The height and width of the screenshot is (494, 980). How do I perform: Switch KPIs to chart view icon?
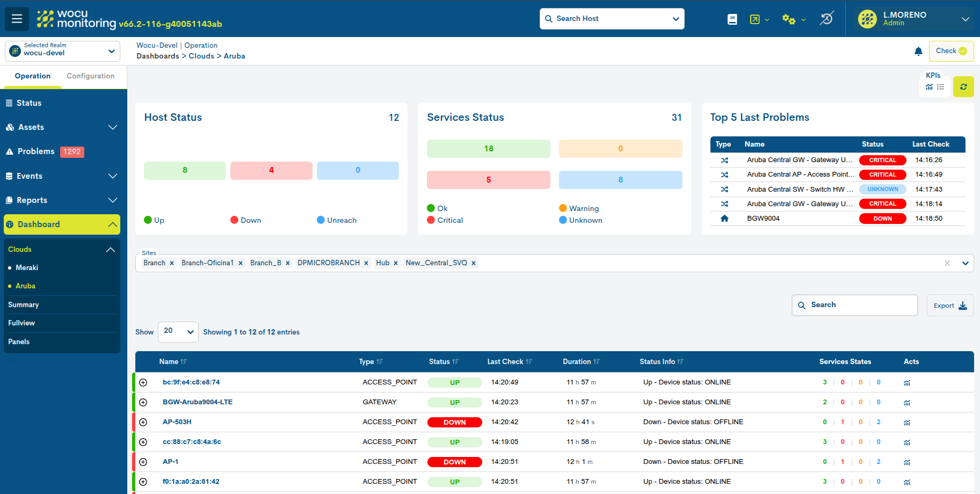930,86
